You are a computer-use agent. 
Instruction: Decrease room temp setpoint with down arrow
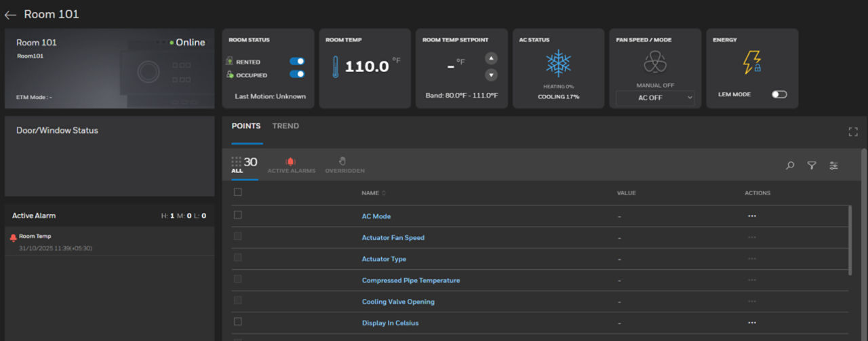click(492, 75)
